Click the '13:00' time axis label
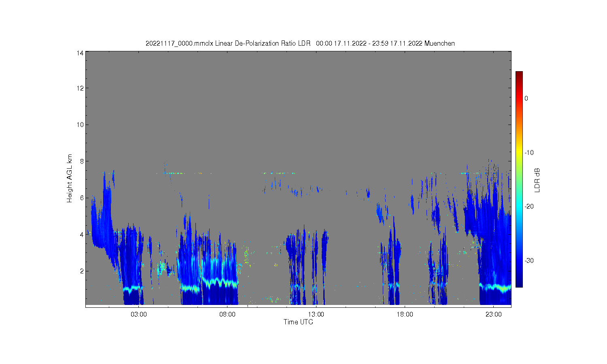Image resolution: width=607 pixels, height=364 pixels. [x=316, y=314]
